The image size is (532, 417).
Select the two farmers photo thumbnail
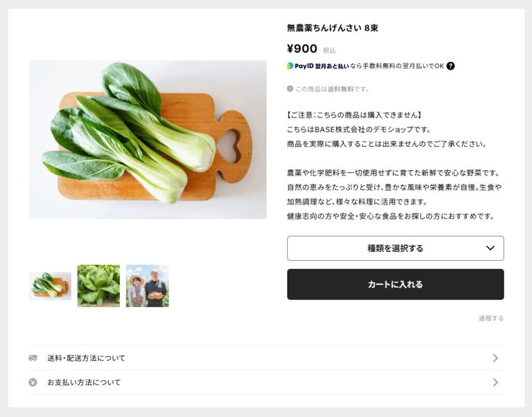point(147,286)
